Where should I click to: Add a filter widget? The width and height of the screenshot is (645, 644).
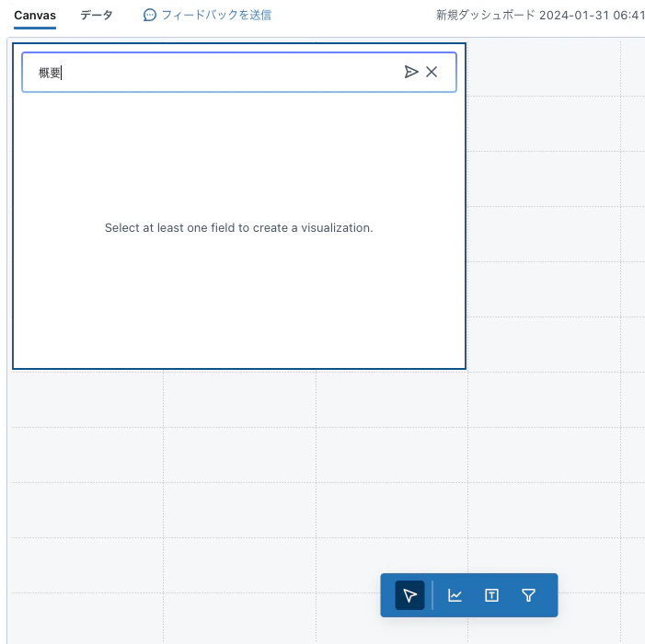click(x=528, y=595)
